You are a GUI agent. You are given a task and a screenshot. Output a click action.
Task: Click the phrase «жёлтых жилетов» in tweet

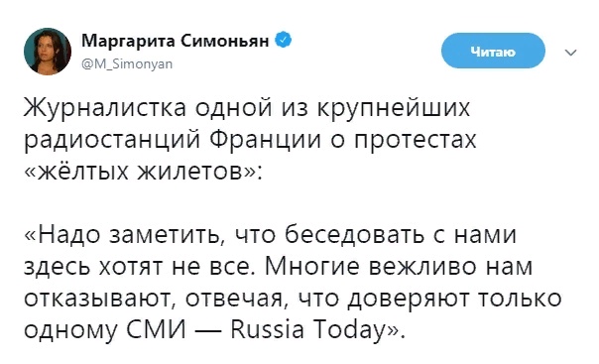pyautogui.click(x=140, y=172)
